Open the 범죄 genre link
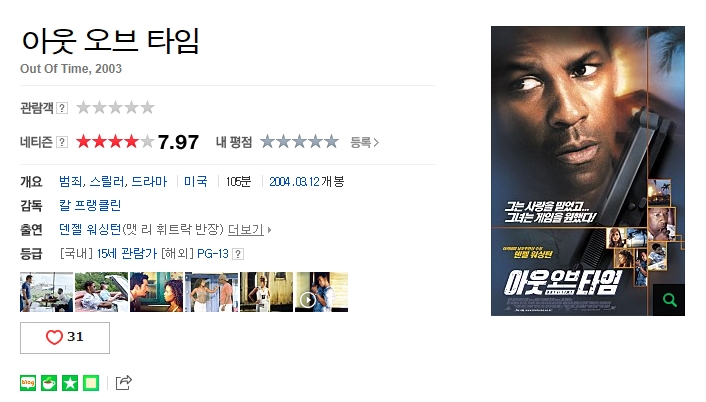The image size is (706, 402). (71, 181)
